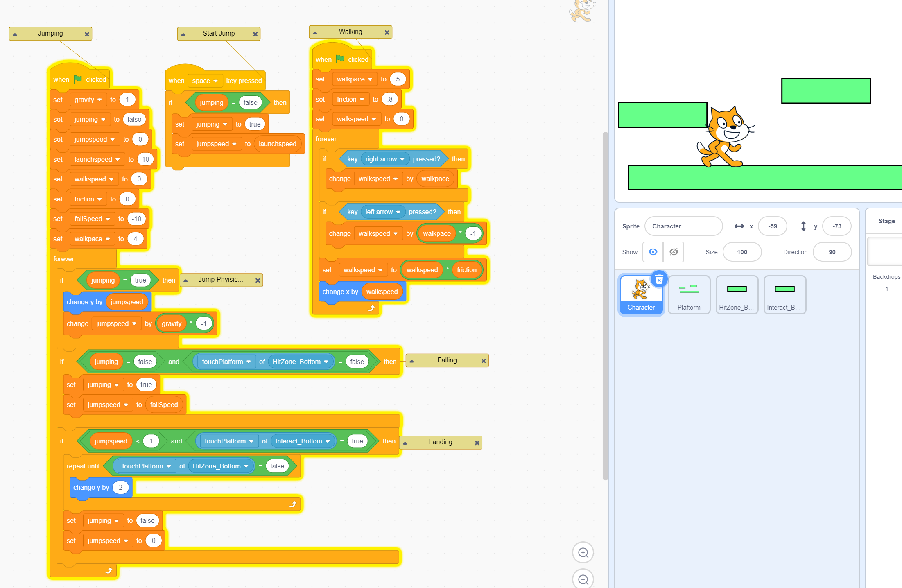Click the Stage panel header
Image resolution: width=902 pixels, height=588 pixels.
coord(886,221)
